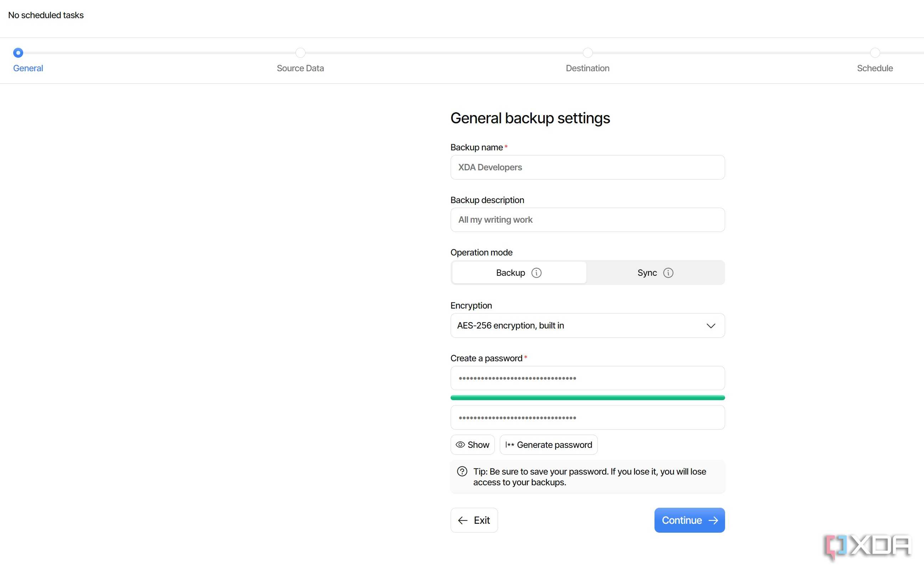This screenshot has height=574, width=924.
Task: Click the General step circle marker
Action: pyautogui.click(x=18, y=53)
